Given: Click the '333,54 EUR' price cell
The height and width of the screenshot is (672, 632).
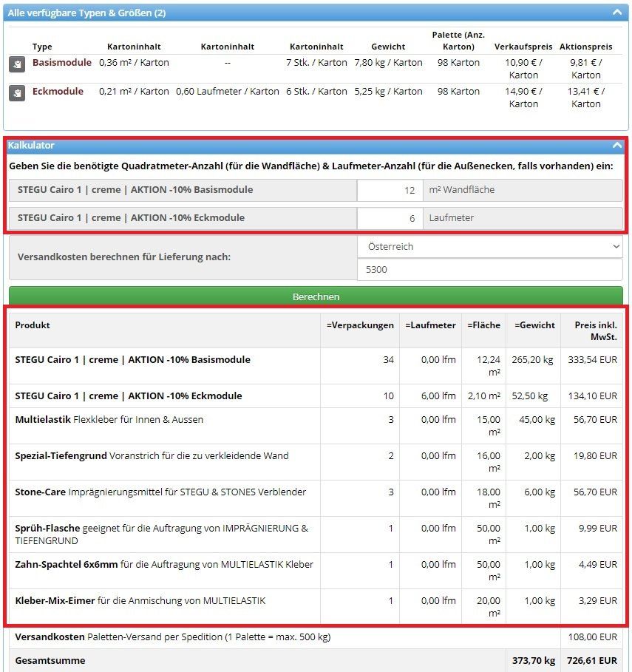Looking at the screenshot, I should [x=593, y=359].
